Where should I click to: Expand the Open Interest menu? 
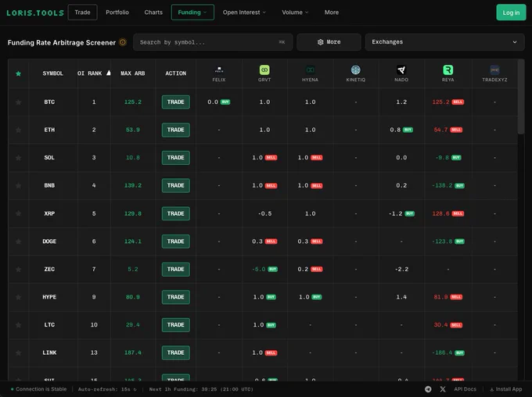(x=244, y=13)
